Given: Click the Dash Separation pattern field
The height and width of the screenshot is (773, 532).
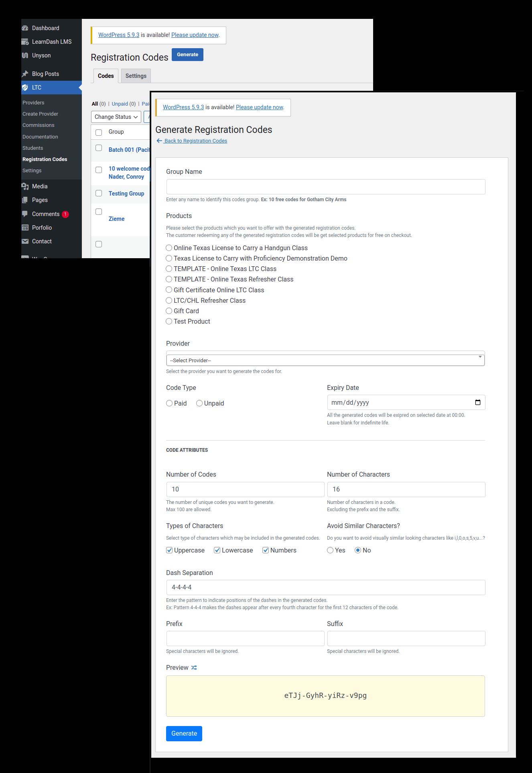Looking at the screenshot, I should click(326, 587).
